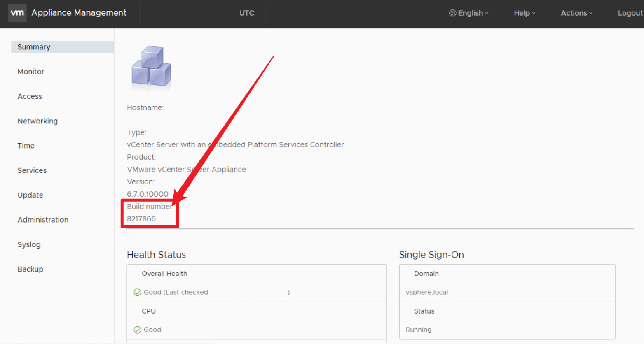This screenshot has width=644, height=344.
Task: Show the Services list
Action: pos(32,170)
